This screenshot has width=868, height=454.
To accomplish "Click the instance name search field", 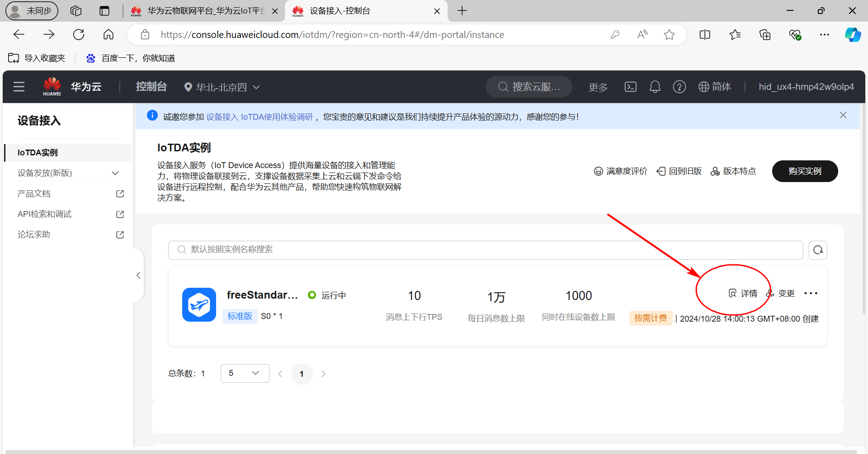I will tap(486, 250).
